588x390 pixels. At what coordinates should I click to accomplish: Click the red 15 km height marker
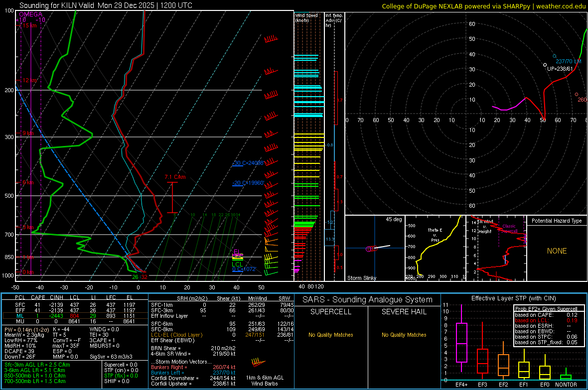pyautogui.click(x=29, y=25)
